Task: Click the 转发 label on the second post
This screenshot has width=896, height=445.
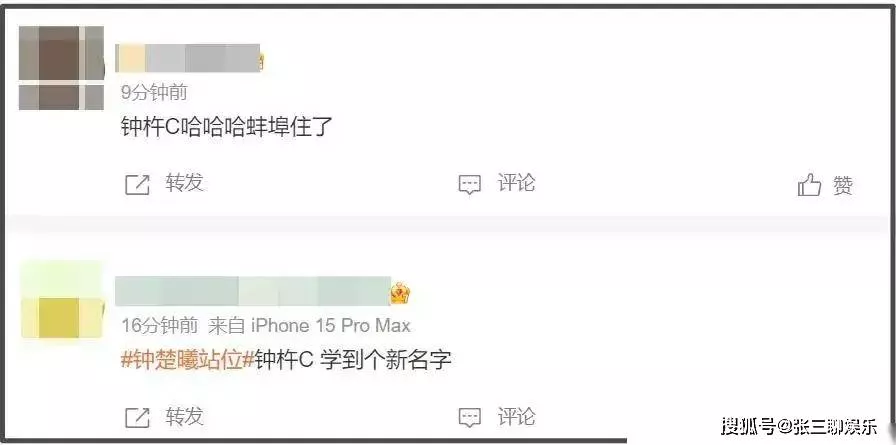Action: [x=185, y=416]
